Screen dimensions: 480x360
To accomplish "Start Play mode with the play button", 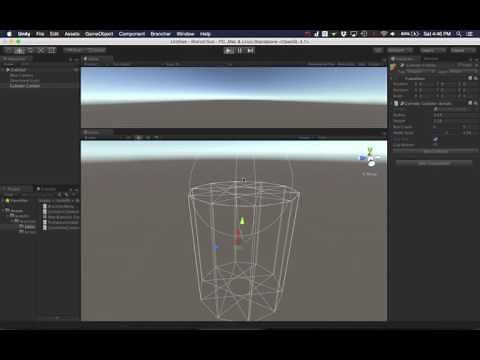I will pyautogui.click(x=229, y=51).
